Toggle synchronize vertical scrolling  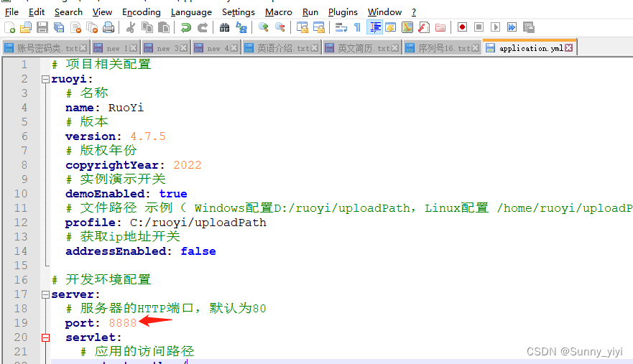tap(302, 27)
